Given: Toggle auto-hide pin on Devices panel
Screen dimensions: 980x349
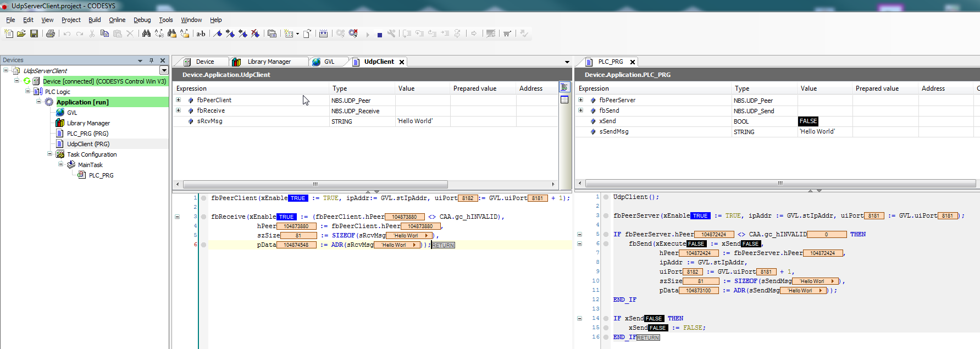Looking at the screenshot, I should coord(151,60).
